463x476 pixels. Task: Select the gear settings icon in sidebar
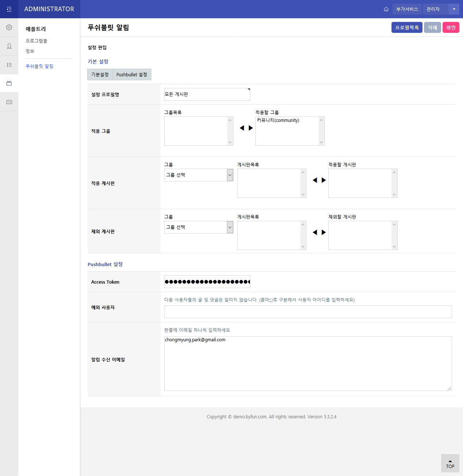pos(9,27)
